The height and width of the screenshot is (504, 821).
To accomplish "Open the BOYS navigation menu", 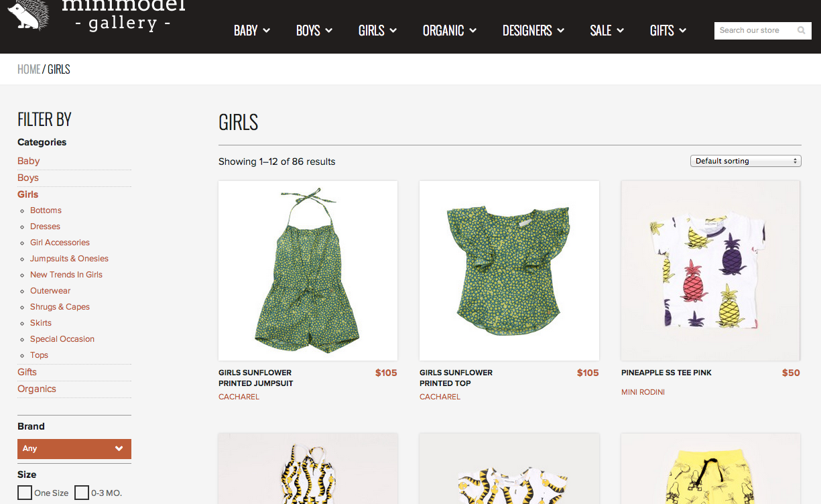I will tap(314, 30).
